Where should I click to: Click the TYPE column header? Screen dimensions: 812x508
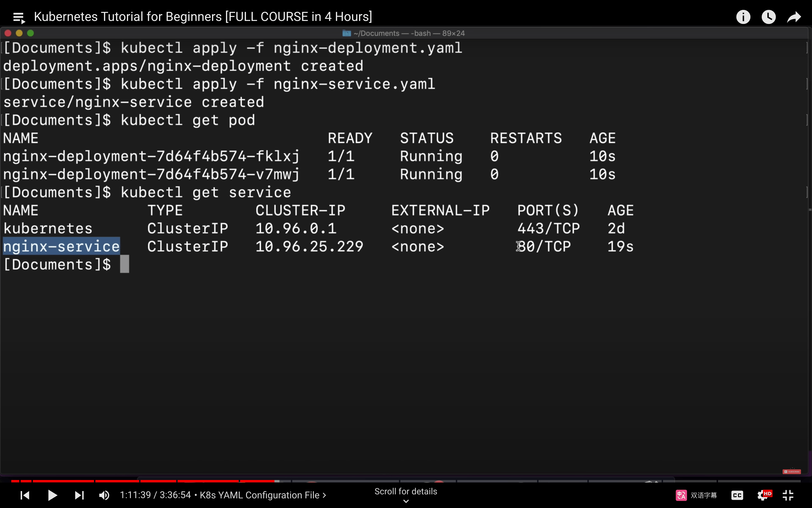pyautogui.click(x=165, y=210)
